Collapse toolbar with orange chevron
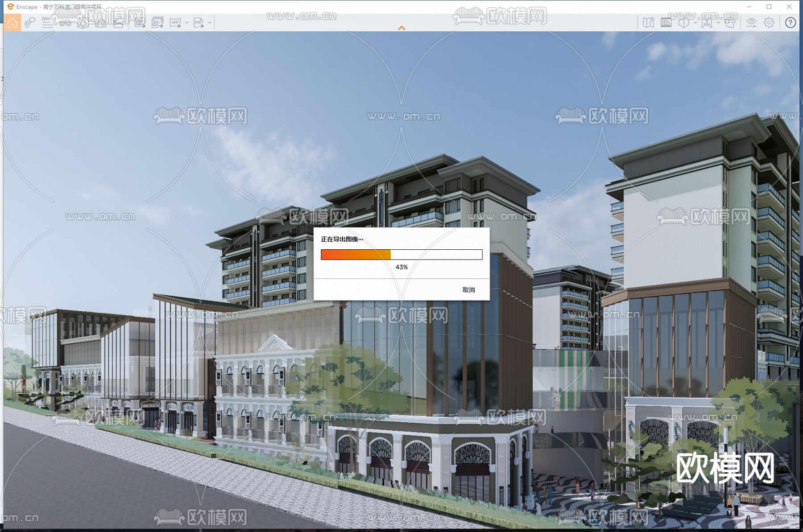803x532 pixels. [x=402, y=28]
